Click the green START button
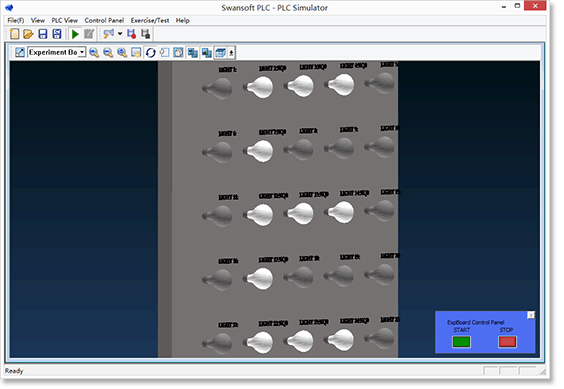This screenshot has height=389, width=564. pyautogui.click(x=461, y=342)
